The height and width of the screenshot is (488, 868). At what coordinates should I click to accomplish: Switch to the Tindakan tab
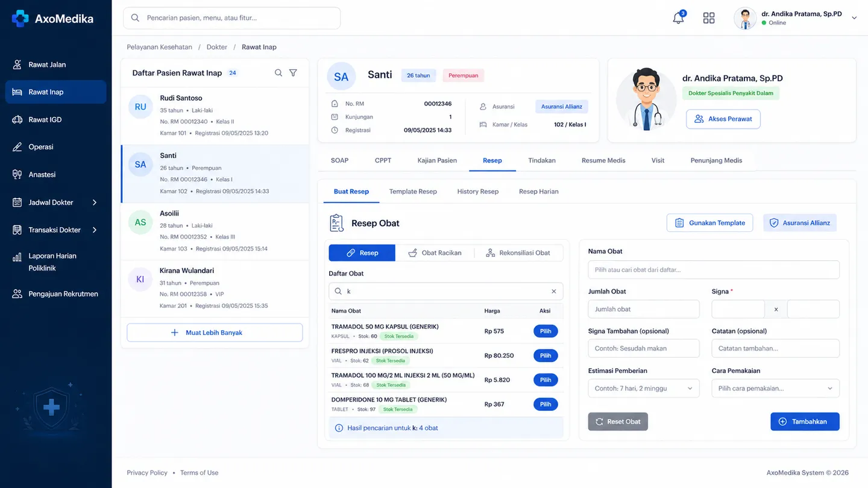tap(542, 160)
